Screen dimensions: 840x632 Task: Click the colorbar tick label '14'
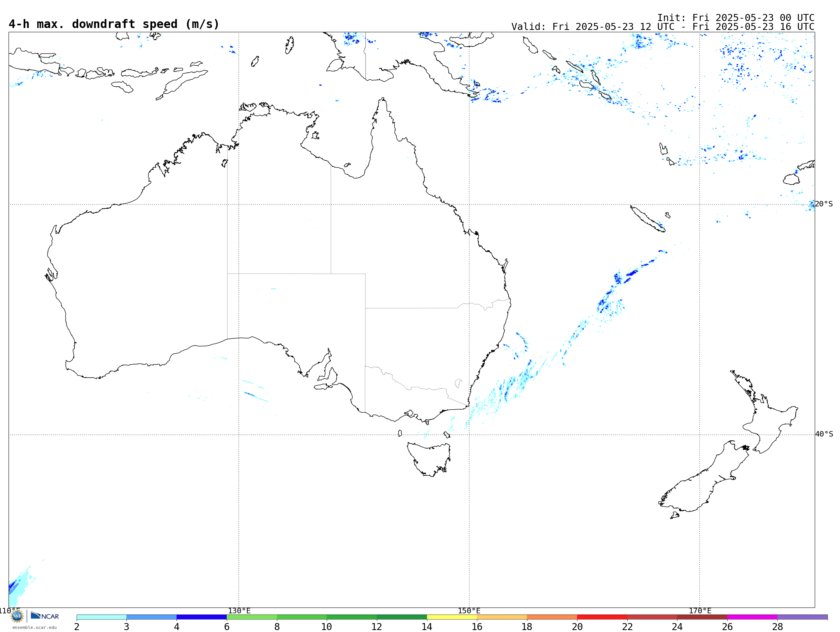tap(427, 627)
